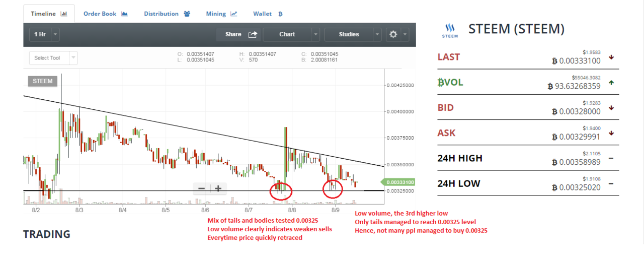Screen dimensions: 644x258
Task: Switch to the Mining tab
Action: [221, 14]
